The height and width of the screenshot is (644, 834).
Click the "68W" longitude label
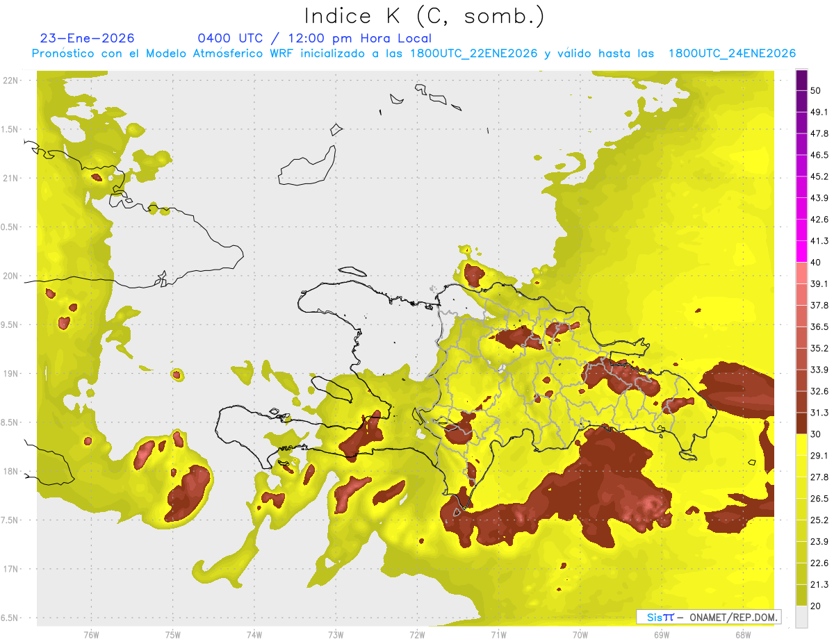pos(743,635)
